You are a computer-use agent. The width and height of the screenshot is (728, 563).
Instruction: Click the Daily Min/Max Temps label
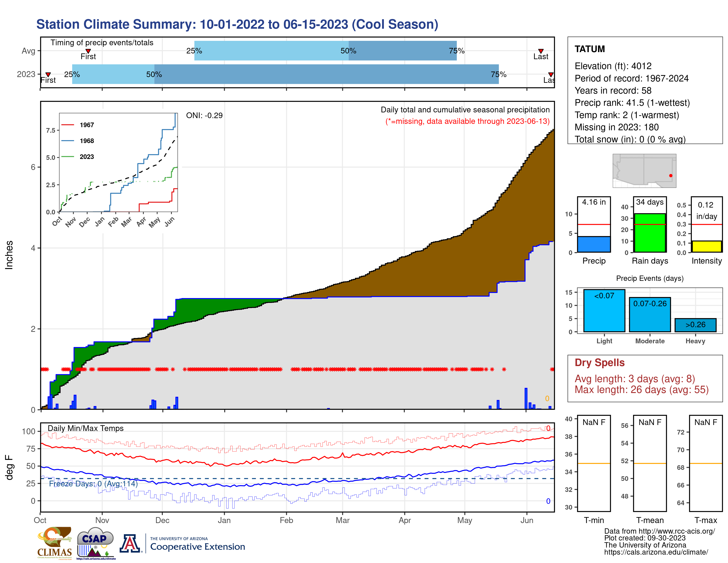point(86,428)
